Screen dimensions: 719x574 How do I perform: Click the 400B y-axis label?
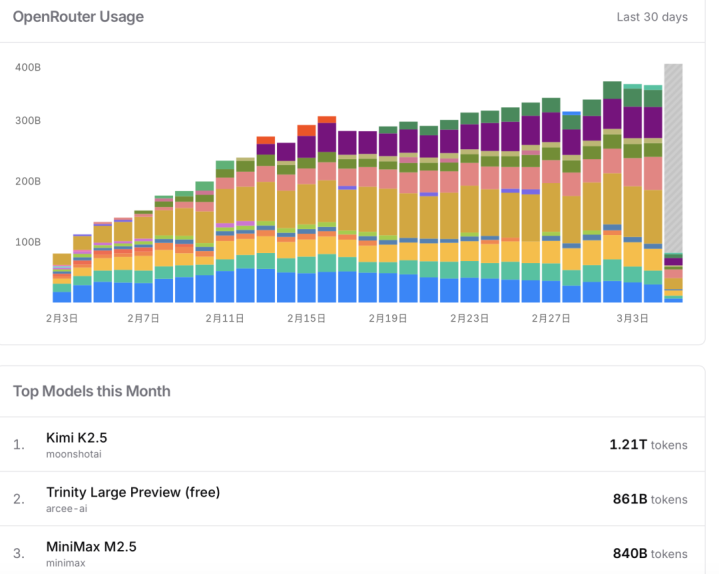click(28, 67)
